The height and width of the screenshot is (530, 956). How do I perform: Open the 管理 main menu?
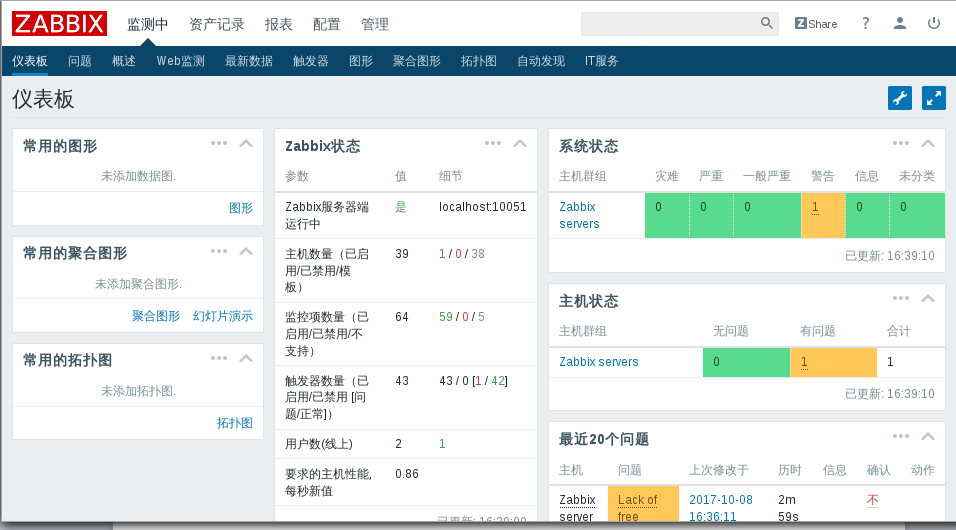[374, 24]
